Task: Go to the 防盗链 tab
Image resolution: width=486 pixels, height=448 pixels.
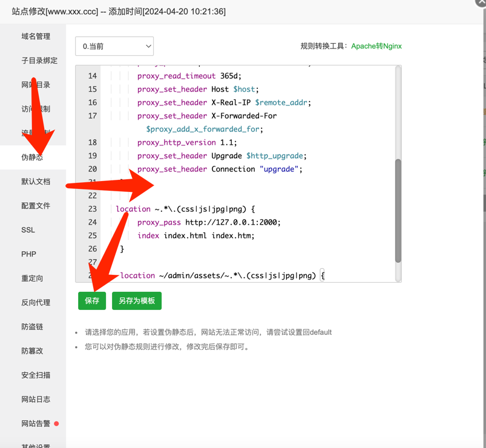Action: 32,327
